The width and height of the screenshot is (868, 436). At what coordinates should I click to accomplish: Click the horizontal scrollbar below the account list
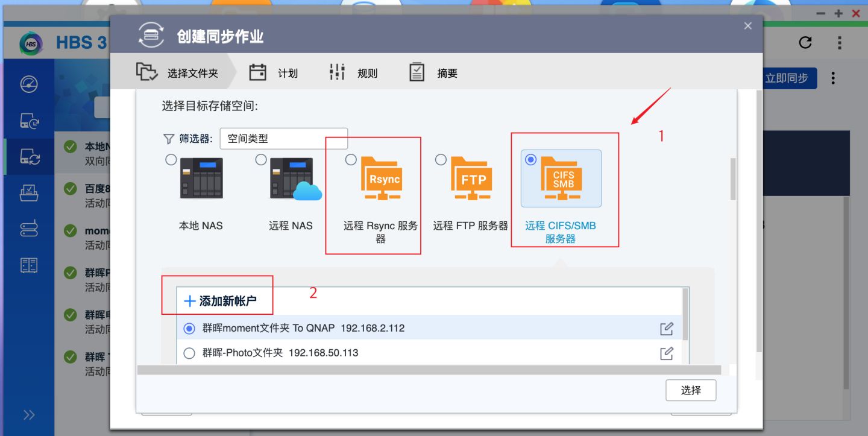pos(422,370)
